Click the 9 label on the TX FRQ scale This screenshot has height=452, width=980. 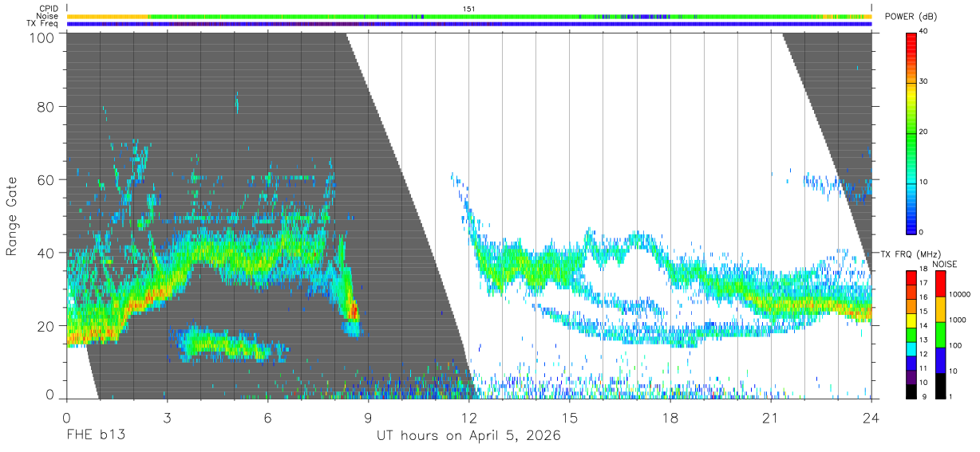coord(924,396)
